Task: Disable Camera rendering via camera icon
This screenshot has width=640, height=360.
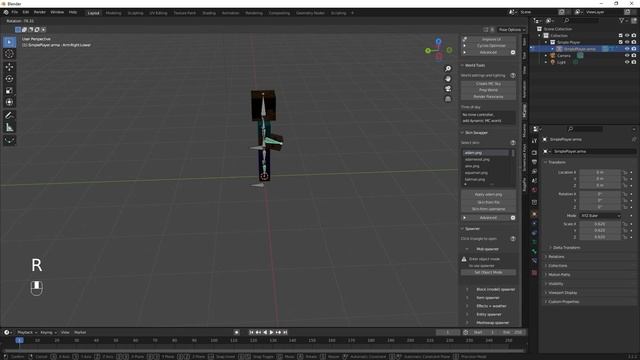Action: tap(634, 56)
